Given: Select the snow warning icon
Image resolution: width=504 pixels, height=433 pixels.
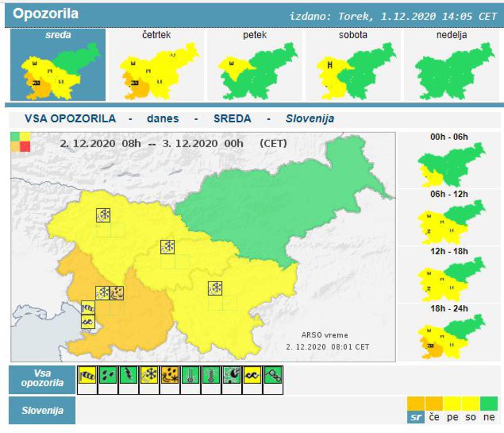Looking at the screenshot, I should pos(149,376).
